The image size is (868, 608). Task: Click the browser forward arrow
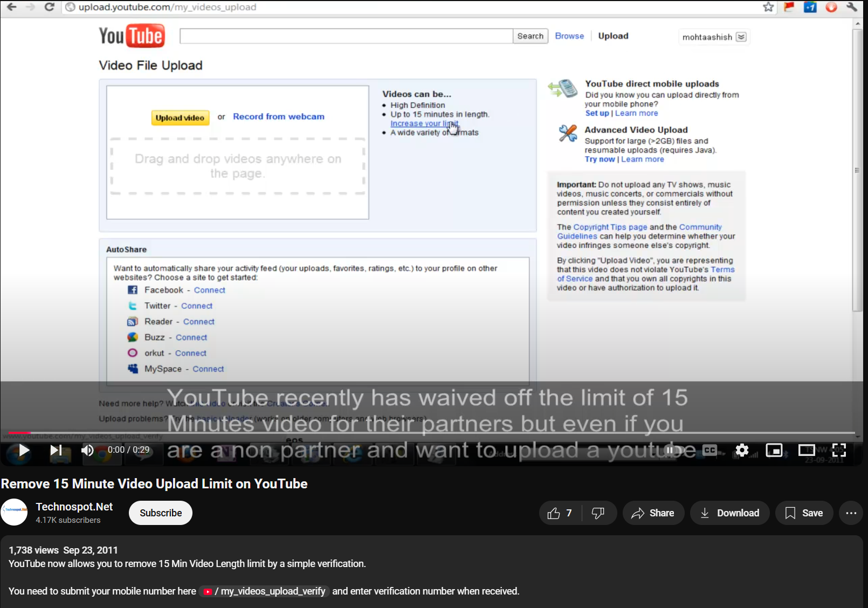(x=30, y=7)
